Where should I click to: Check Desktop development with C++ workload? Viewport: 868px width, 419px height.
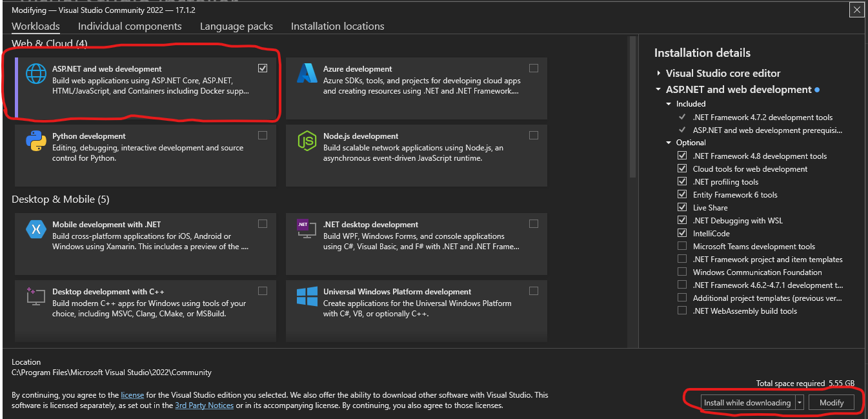point(263,291)
